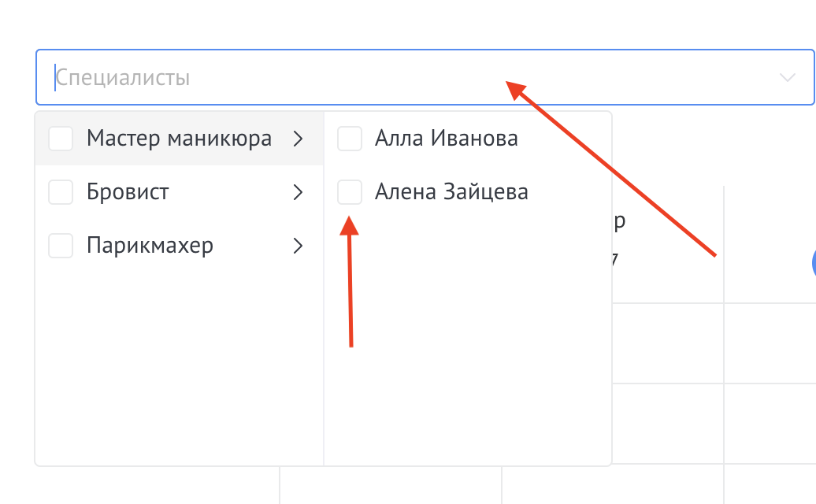816x504 pixels.
Task: Tick the Алена Зайцева checkbox
Action: click(x=350, y=191)
